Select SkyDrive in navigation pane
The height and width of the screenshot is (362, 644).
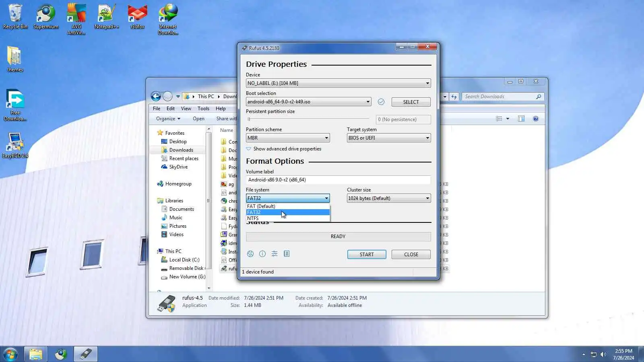(x=178, y=167)
